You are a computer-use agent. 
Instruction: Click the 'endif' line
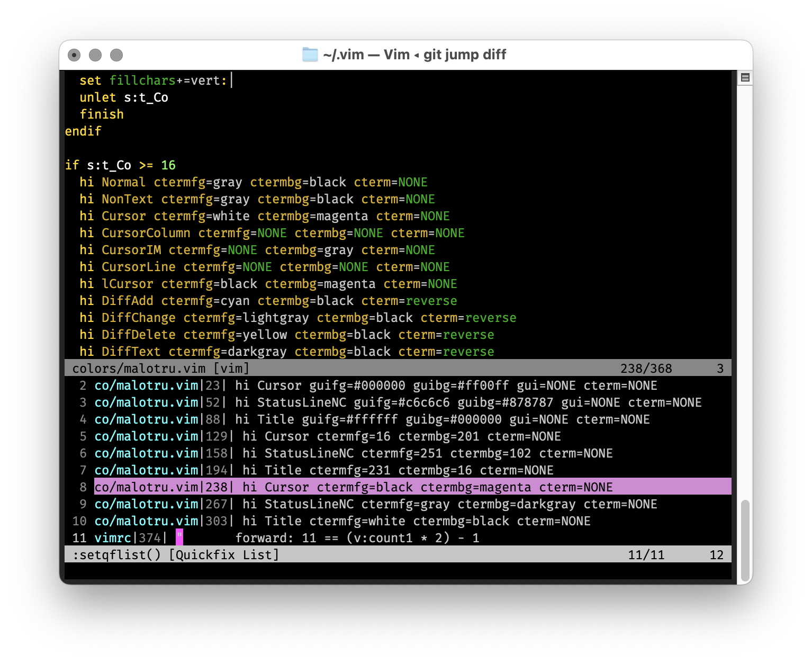(83, 131)
